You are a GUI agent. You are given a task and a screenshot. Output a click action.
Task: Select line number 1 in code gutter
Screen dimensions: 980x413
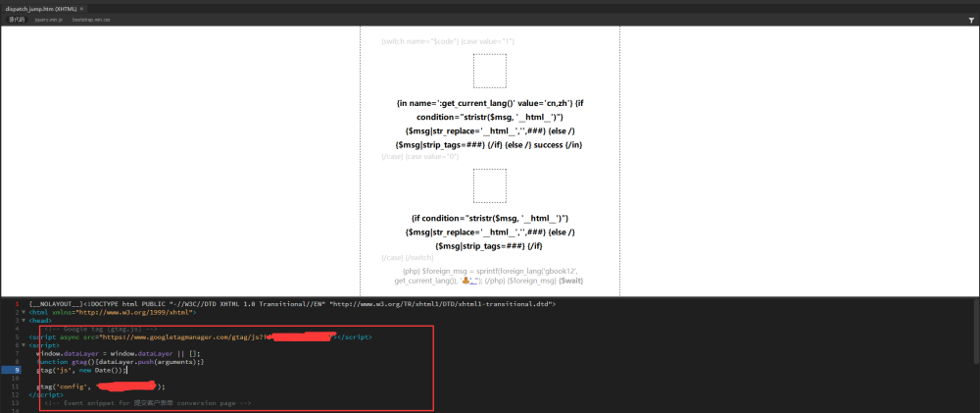[18, 303]
